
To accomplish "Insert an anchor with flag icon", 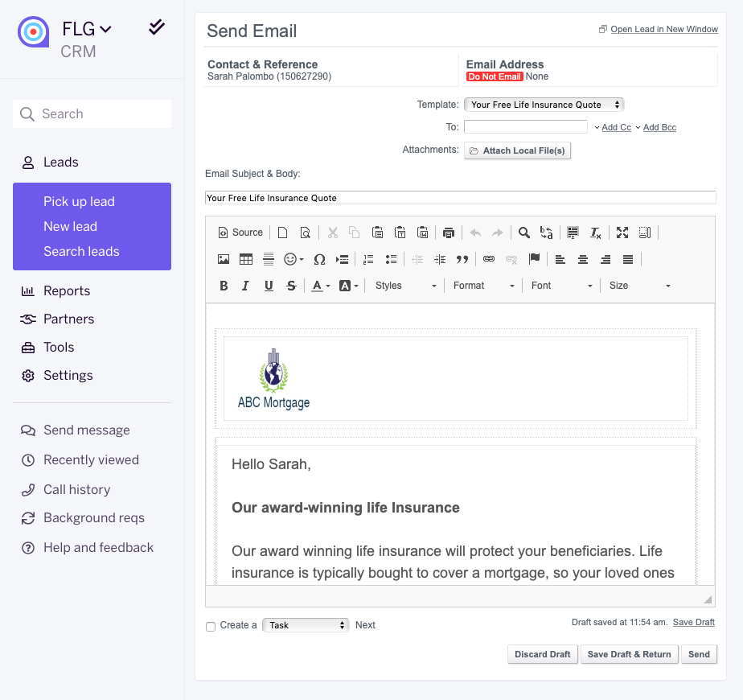I will [x=534, y=259].
